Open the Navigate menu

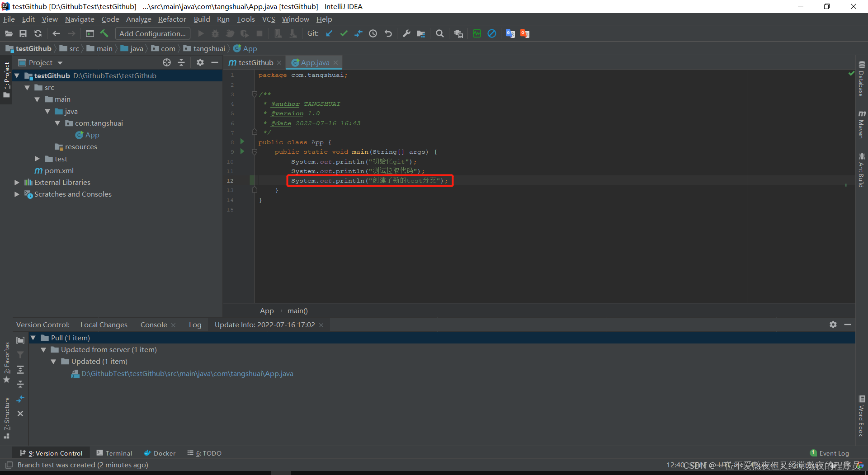(80, 19)
